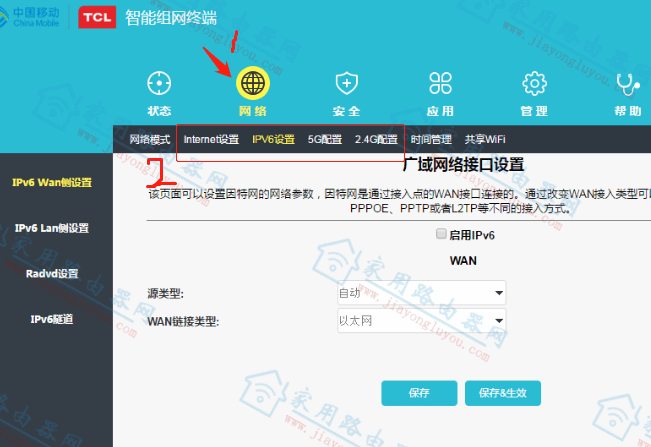651x447 pixels.
Task: Click the 保存 button
Action: [x=419, y=393]
